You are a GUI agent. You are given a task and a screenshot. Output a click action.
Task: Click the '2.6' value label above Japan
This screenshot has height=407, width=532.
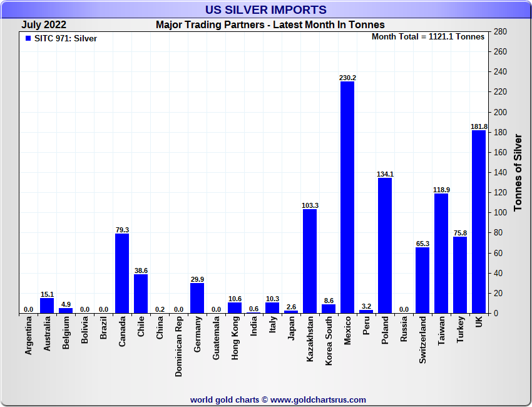point(291,307)
